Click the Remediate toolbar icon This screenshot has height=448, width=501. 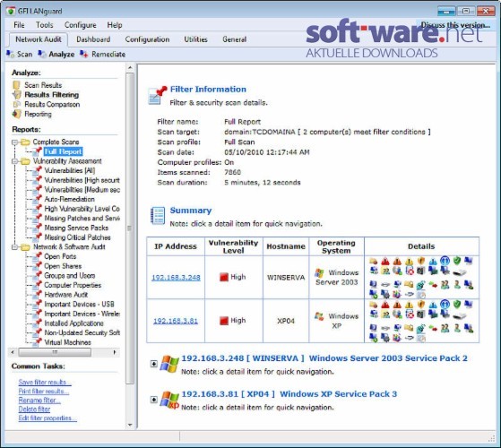coord(84,54)
